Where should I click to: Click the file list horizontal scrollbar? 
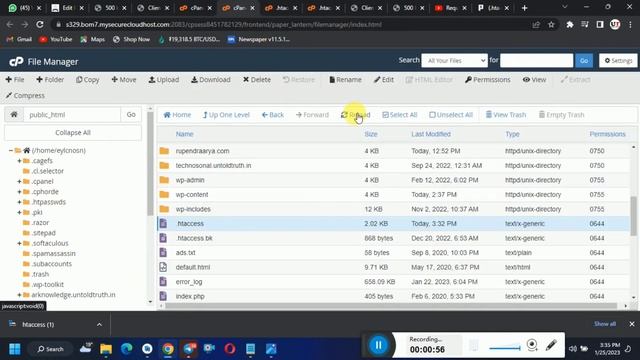pyautogui.click(x=391, y=306)
